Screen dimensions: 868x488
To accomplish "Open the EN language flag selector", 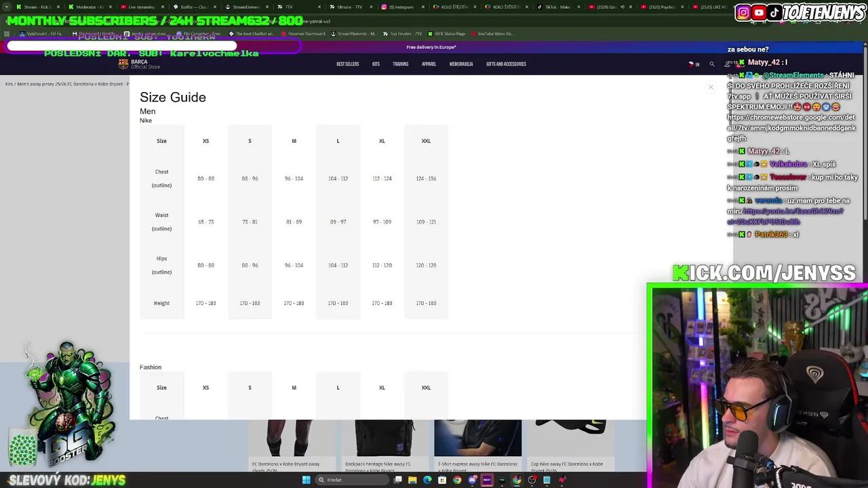I will point(694,64).
